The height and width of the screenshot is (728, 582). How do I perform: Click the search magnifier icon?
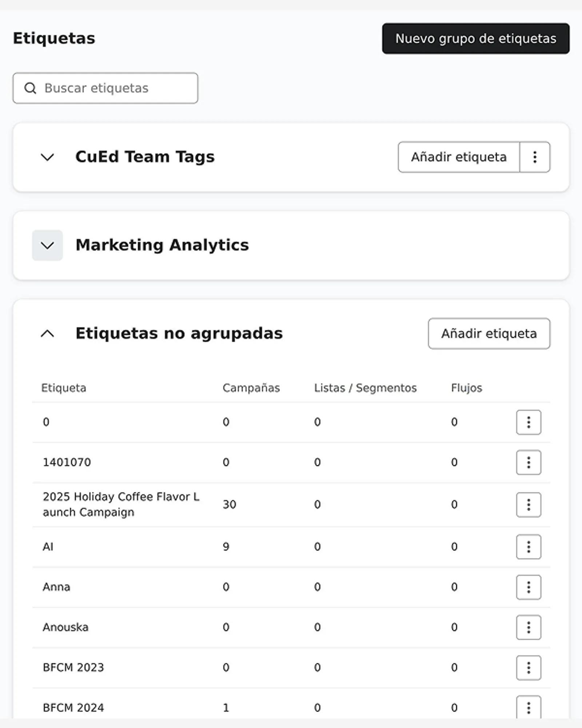coord(30,88)
